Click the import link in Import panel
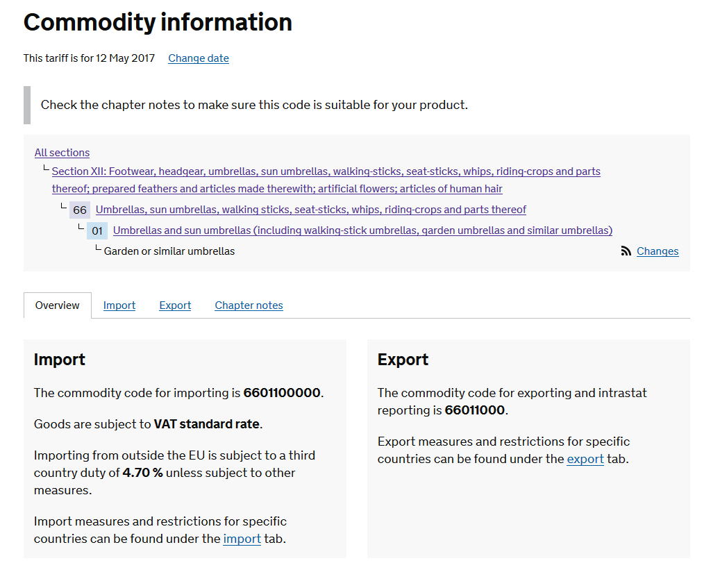 [x=242, y=539]
